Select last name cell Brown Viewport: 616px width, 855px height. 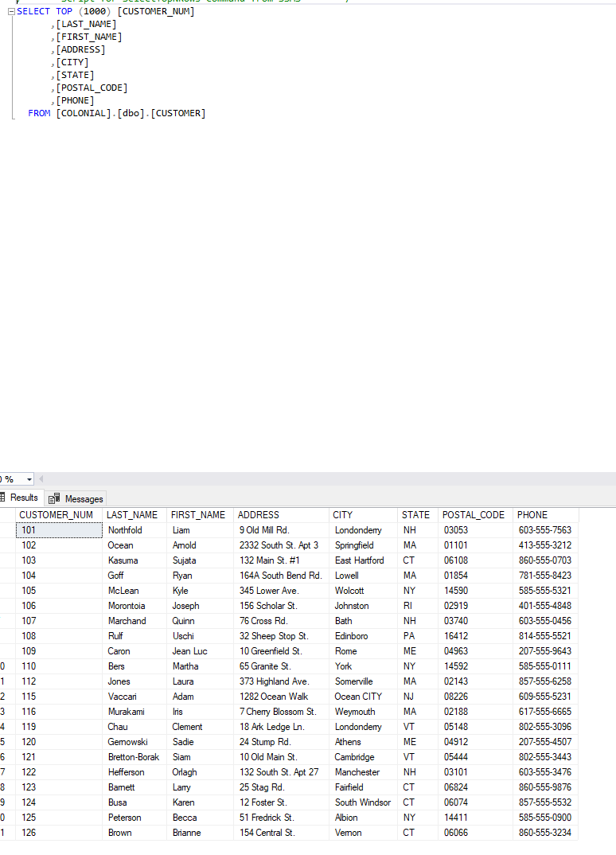coord(135,834)
